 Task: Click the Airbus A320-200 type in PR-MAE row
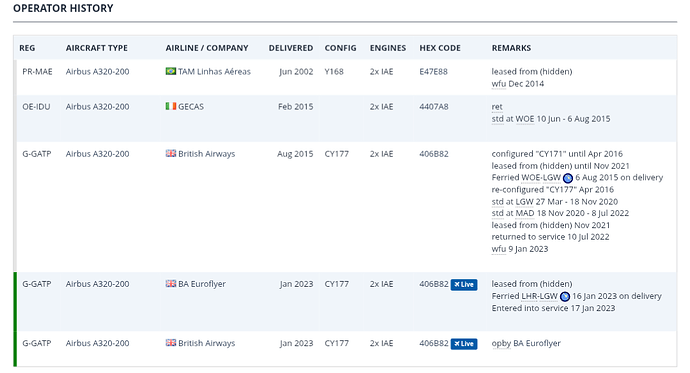click(98, 71)
